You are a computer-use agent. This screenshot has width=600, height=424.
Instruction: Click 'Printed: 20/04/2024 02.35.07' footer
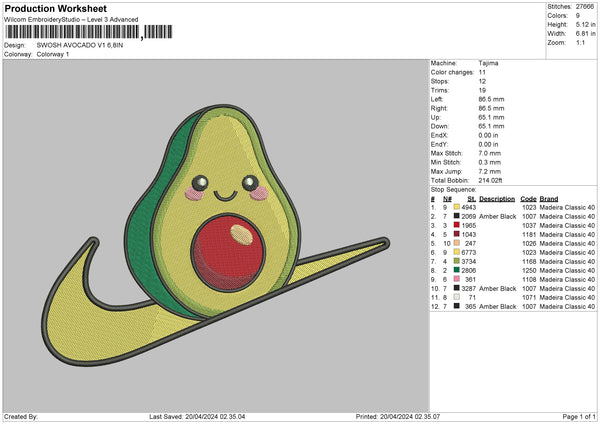tap(398, 416)
